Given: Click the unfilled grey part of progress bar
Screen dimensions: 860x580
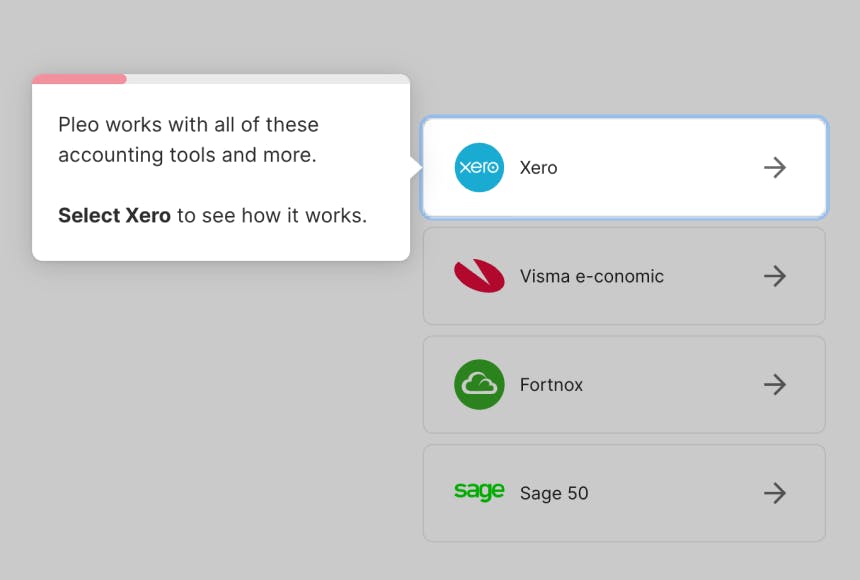Looking at the screenshot, I should tap(267, 79).
